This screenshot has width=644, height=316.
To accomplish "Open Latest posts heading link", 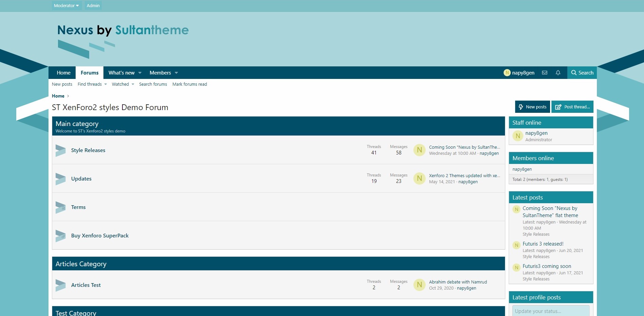I will pyautogui.click(x=527, y=197).
